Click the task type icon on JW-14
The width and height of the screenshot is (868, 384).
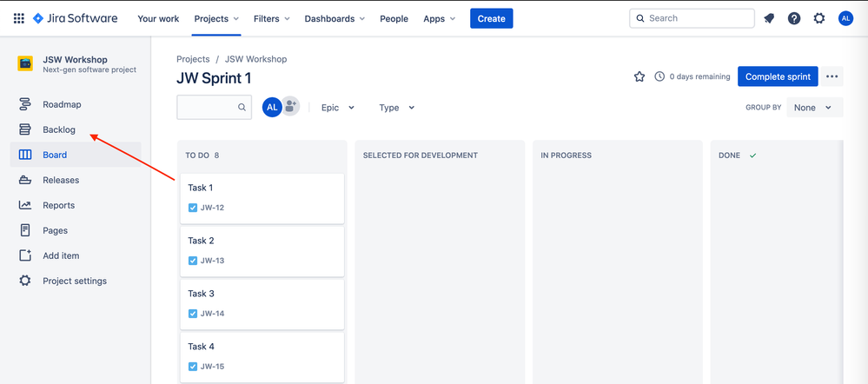pyautogui.click(x=193, y=314)
